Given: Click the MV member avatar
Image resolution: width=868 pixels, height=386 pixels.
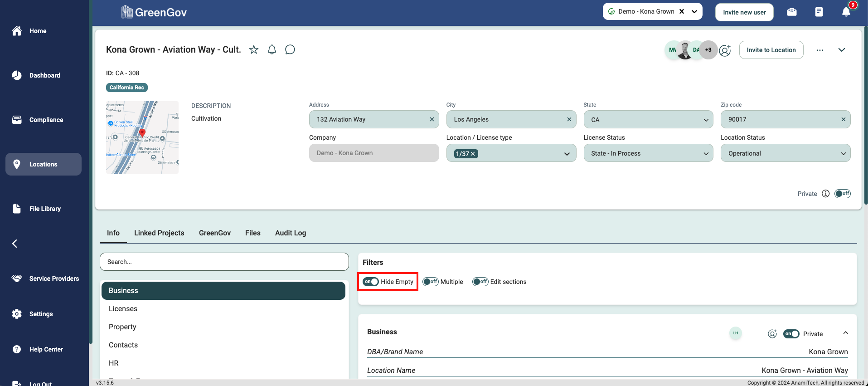Looking at the screenshot, I should click(673, 50).
